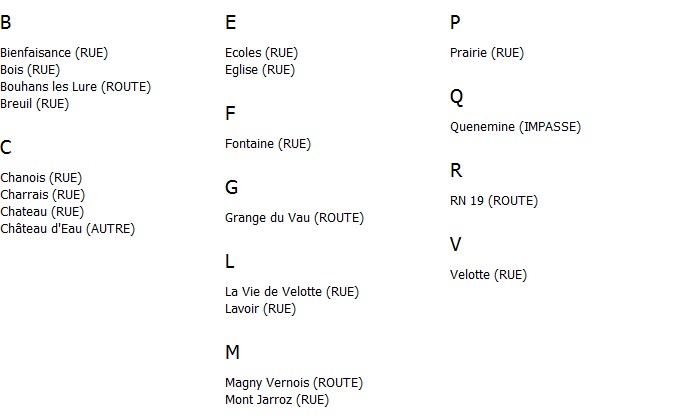Open RN 19 (ROUTE) entry
The image size is (675, 416).
pos(494,201)
